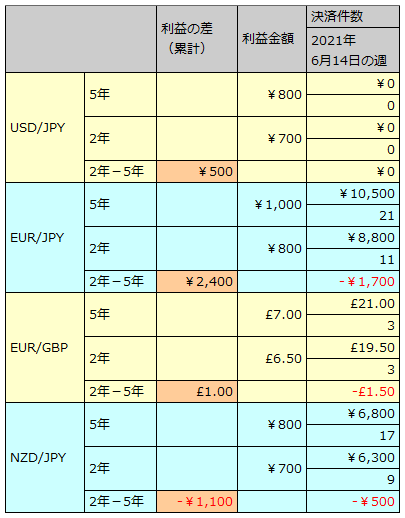Click the £19.50 weekly profit cell
This screenshot has height=518, width=405.
click(353, 347)
